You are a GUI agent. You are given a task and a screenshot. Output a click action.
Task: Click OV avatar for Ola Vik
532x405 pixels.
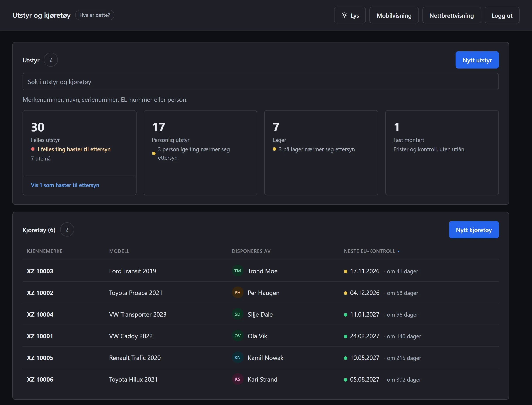(237, 336)
